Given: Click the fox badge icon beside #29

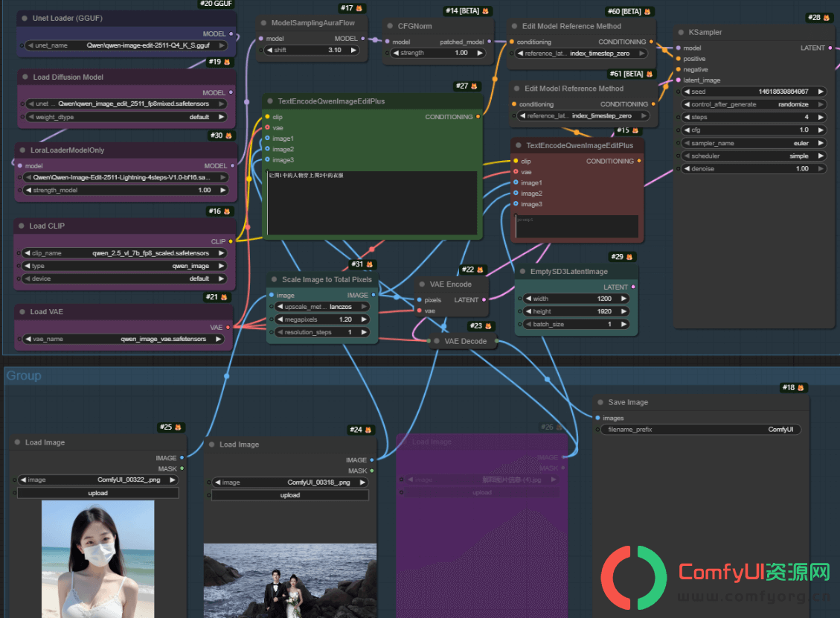Looking at the screenshot, I should [629, 258].
